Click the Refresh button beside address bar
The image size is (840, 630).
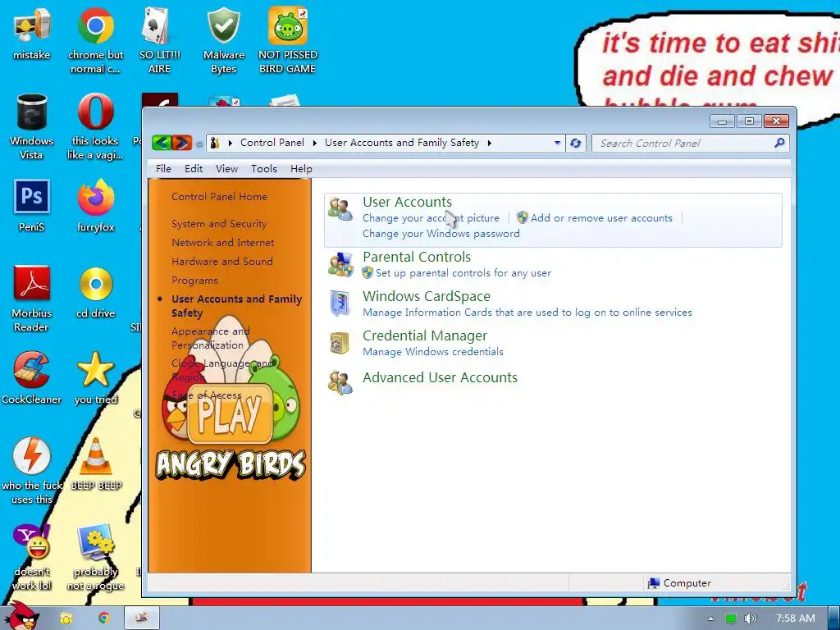(x=575, y=143)
